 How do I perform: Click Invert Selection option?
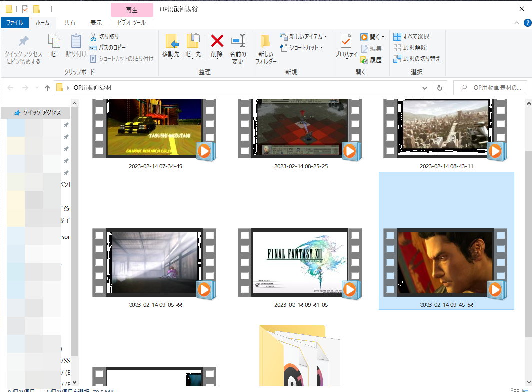coord(417,59)
